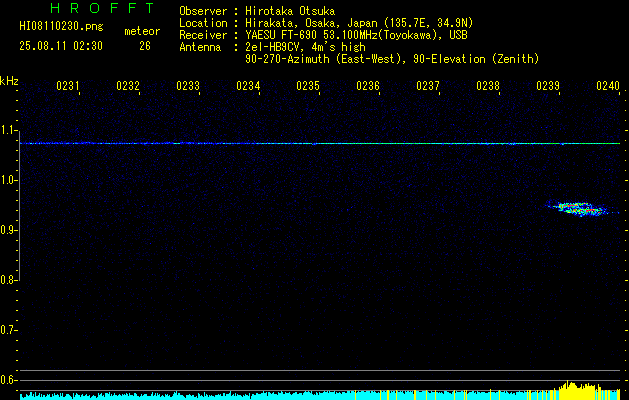Click the 0234 time marker
This screenshot has width=629, height=400.
[x=248, y=86]
